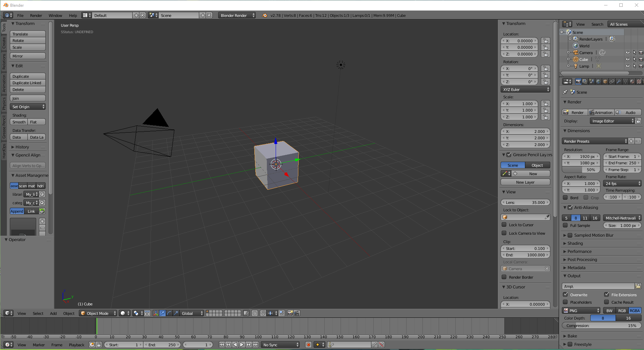Viewport: 644px width, 350px height.
Task: Click the Mirror button
Action: tap(28, 56)
